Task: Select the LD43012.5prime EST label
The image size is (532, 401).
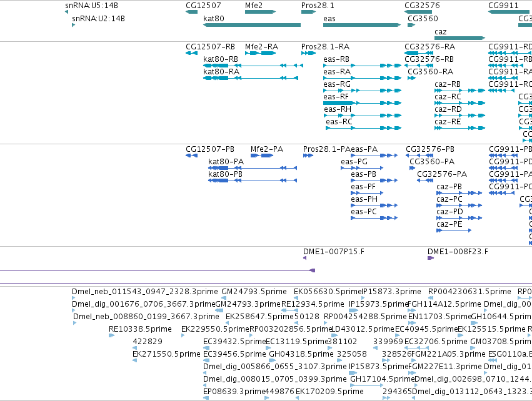Action: 363,329
